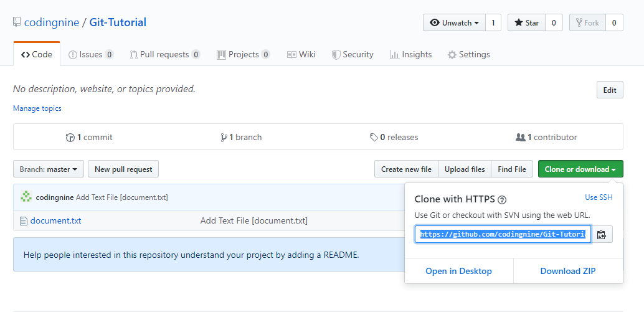Click Edit to change the repository description

[x=610, y=90]
